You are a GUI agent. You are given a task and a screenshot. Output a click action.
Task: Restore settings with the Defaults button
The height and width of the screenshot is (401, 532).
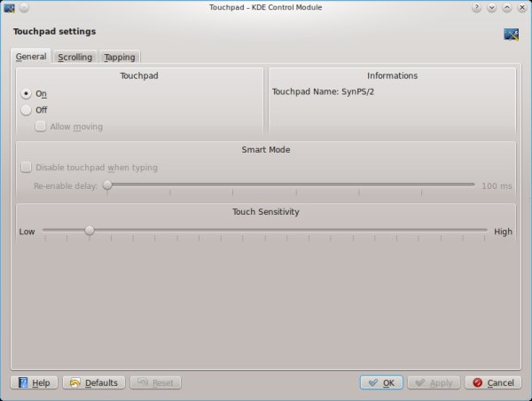[x=94, y=382]
